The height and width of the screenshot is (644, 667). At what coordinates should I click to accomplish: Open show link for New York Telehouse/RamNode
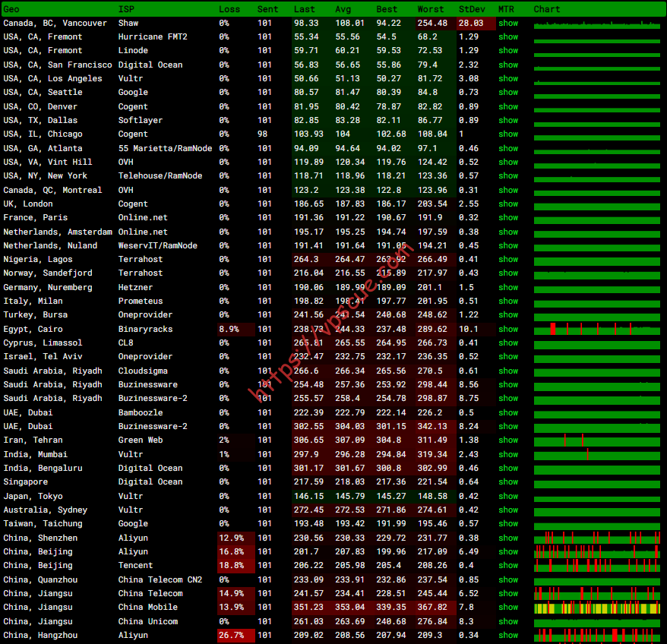[x=508, y=175]
